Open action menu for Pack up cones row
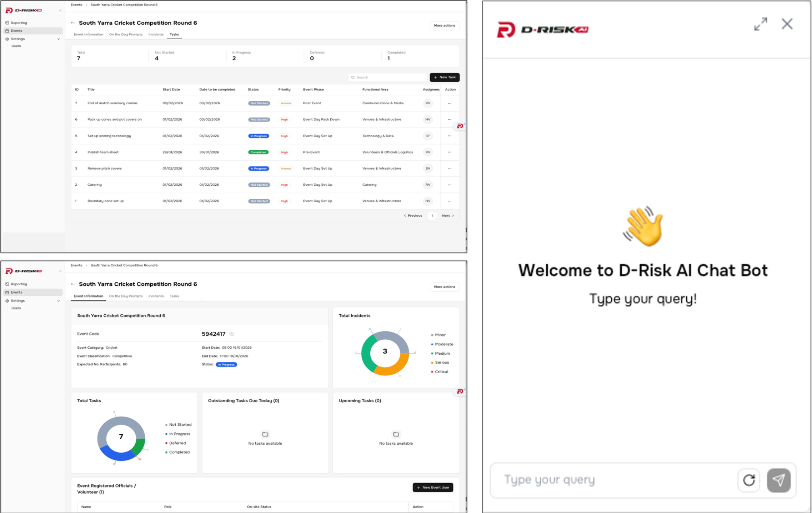 [450, 119]
